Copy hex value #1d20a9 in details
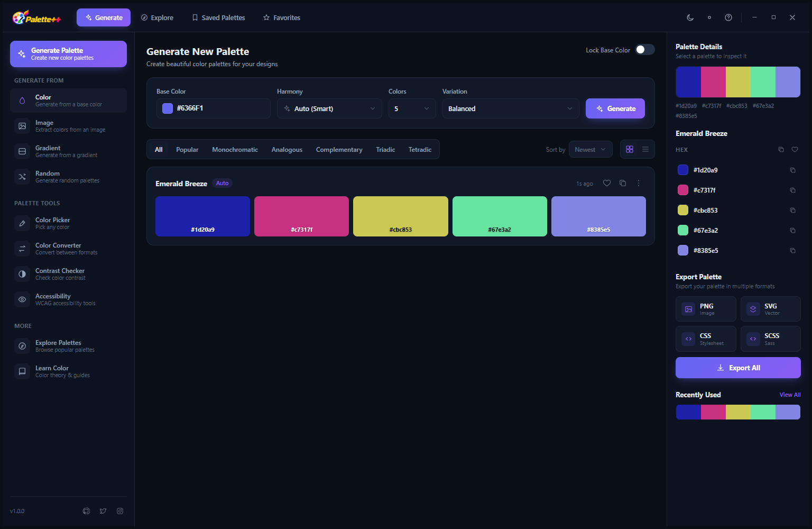 pos(792,170)
